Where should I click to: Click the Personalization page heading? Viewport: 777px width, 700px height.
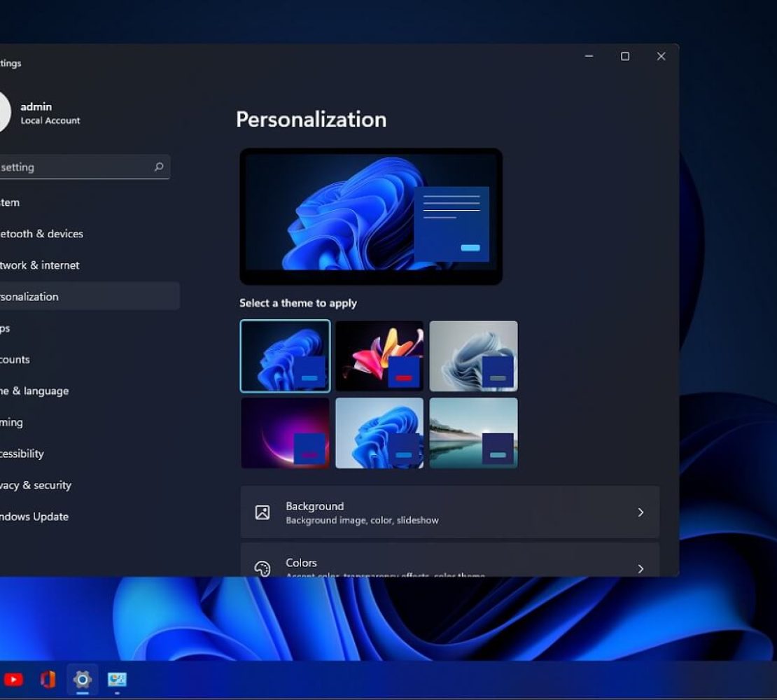point(311,120)
